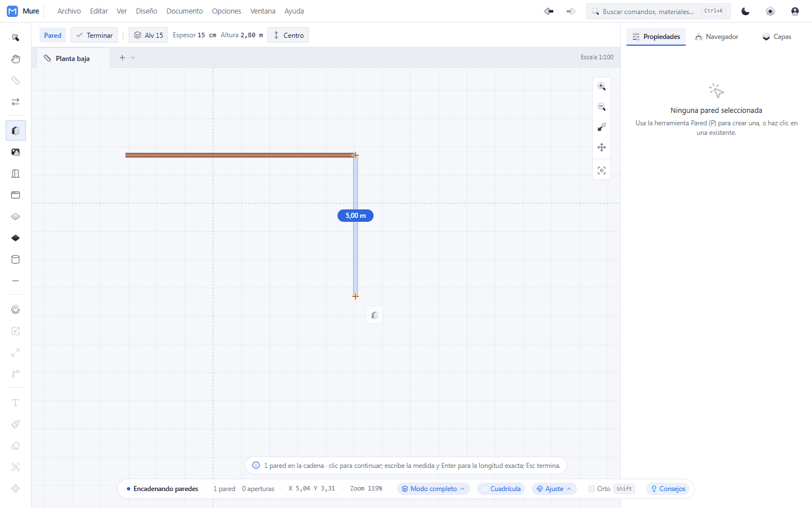Open the Diseño menu

pyautogui.click(x=147, y=11)
